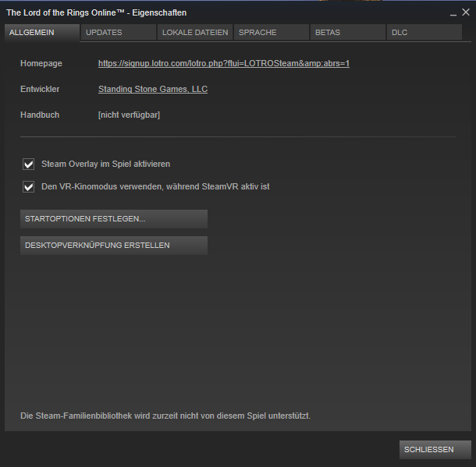This screenshot has height=467, width=476.
Task: Go to the BETAS tab
Action: [x=348, y=33]
